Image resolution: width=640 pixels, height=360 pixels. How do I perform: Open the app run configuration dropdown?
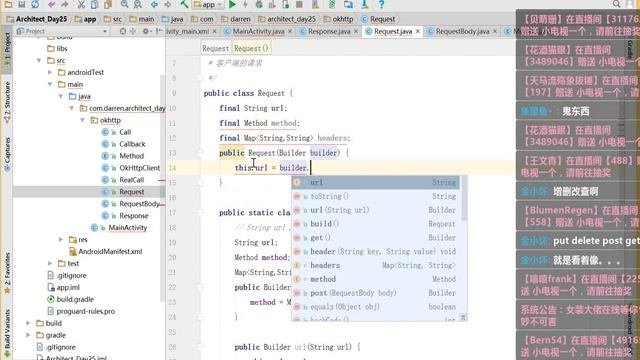point(208,4)
